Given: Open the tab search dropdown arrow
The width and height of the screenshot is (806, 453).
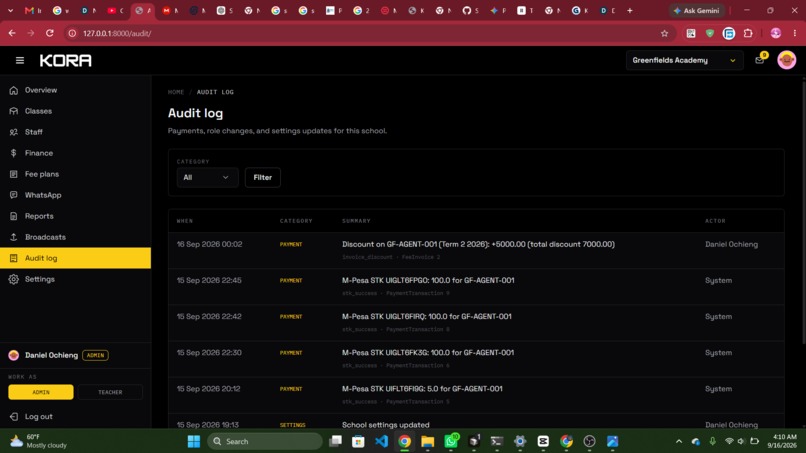Looking at the screenshot, I should [10, 10].
